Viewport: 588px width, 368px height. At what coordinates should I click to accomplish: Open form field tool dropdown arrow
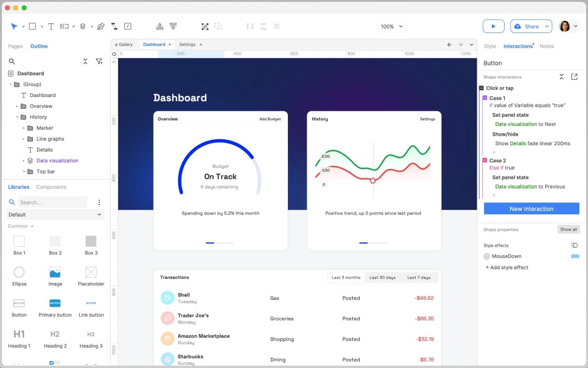[x=73, y=27]
